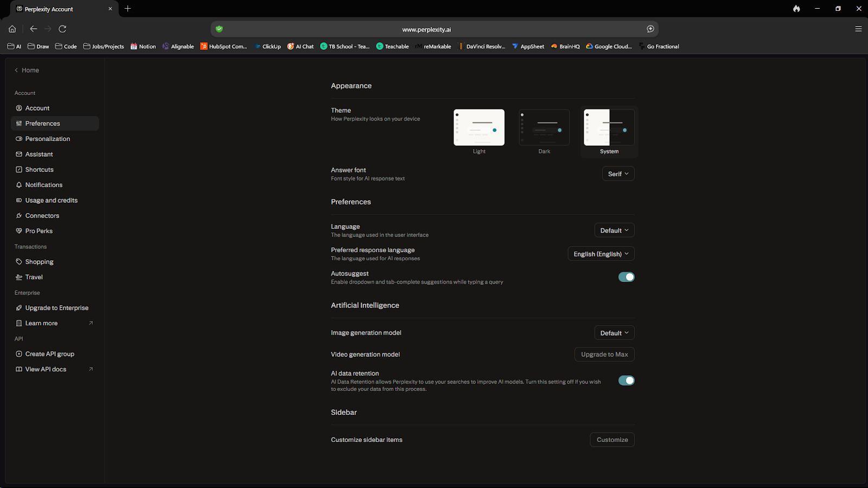The width and height of the screenshot is (868, 488).
Task: Disable the Autosuggest toggle
Action: coord(627,277)
